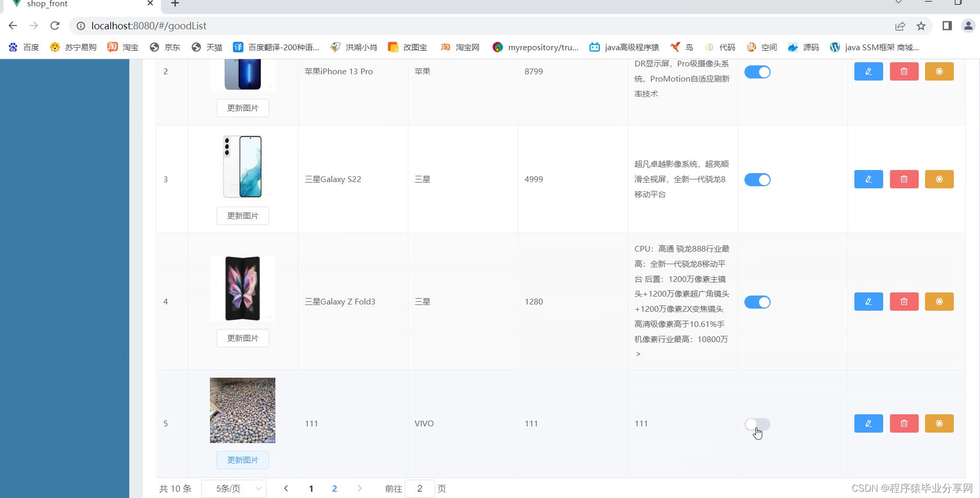Click orange action button for Galaxy Z Fold3
This screenshot has width=980, height=498.
point(939,302)
